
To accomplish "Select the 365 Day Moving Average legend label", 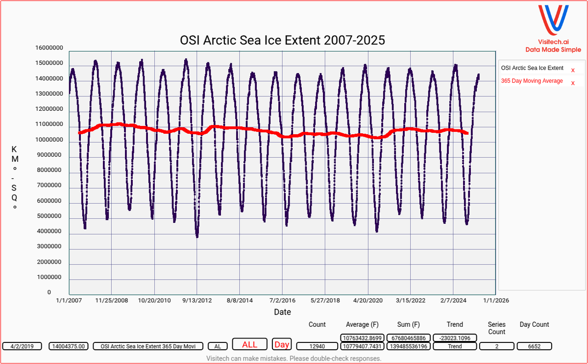I will pyautogui.click(x=531, y=81).
